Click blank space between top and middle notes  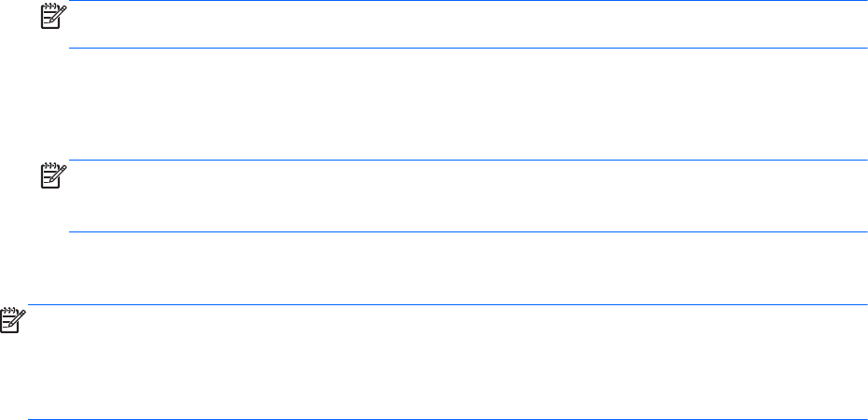click(467, 103)
